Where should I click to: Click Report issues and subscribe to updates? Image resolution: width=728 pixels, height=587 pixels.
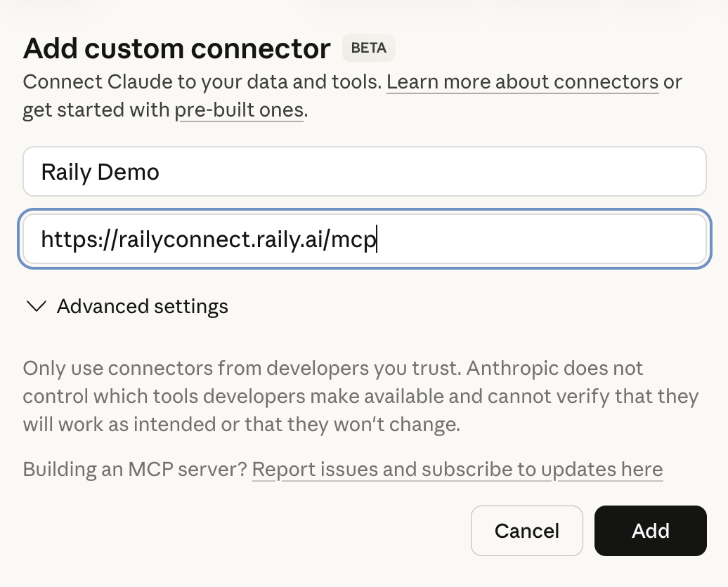click(457, 469)
